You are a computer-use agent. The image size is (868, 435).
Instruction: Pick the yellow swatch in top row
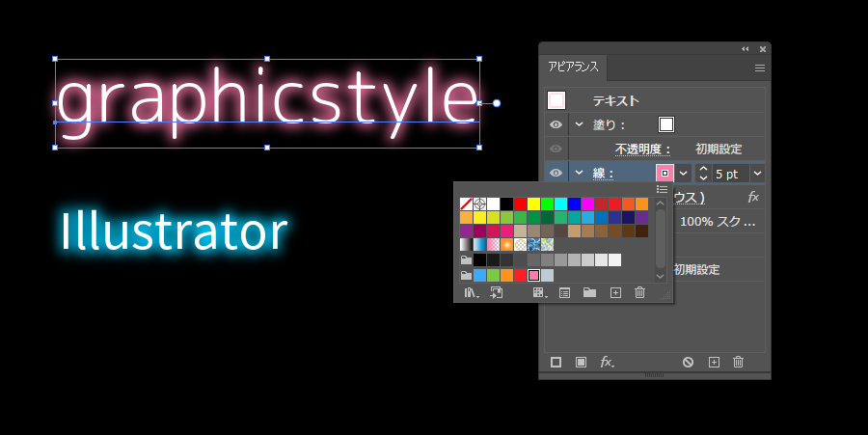[x=533, y=204]
